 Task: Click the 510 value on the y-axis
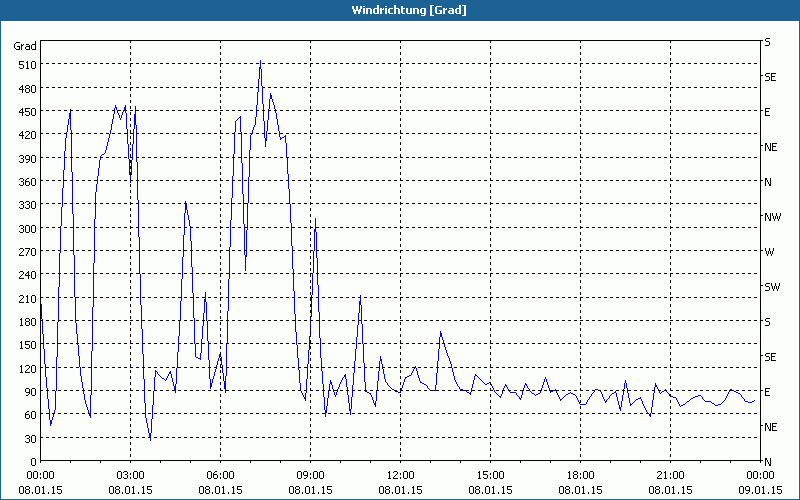(x=25, y=65)
